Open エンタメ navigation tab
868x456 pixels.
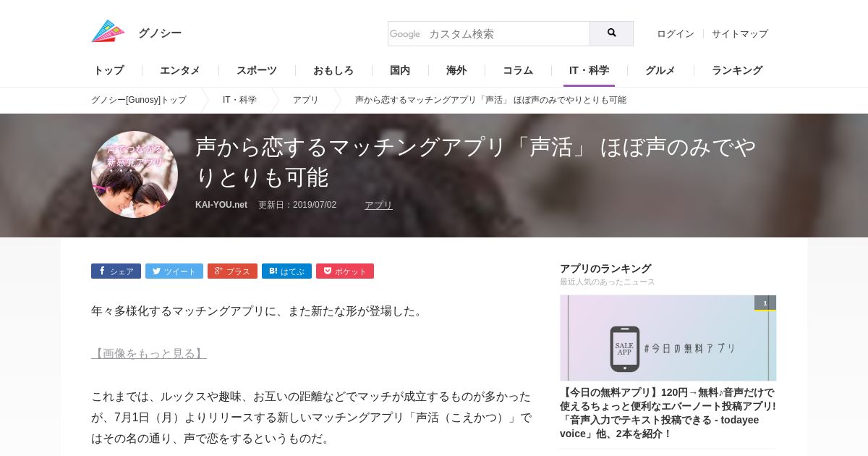180,70
